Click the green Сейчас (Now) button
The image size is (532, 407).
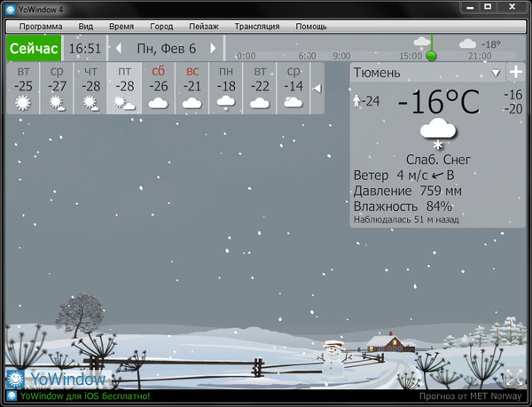[34, 48]
